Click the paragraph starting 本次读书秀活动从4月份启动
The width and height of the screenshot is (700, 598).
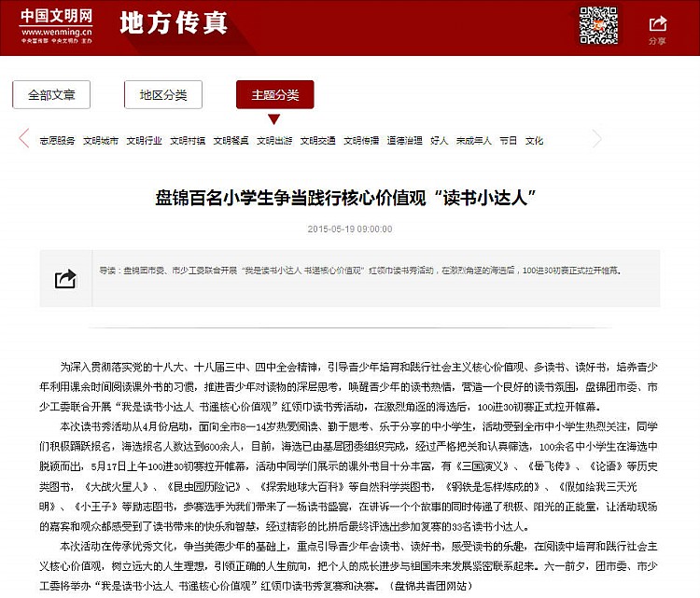tap(348, 476)
